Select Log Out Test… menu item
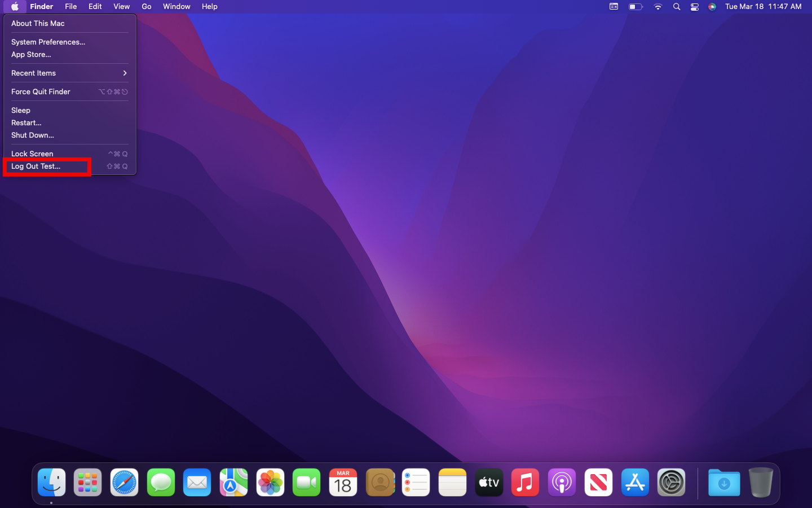 click(70, 167)
